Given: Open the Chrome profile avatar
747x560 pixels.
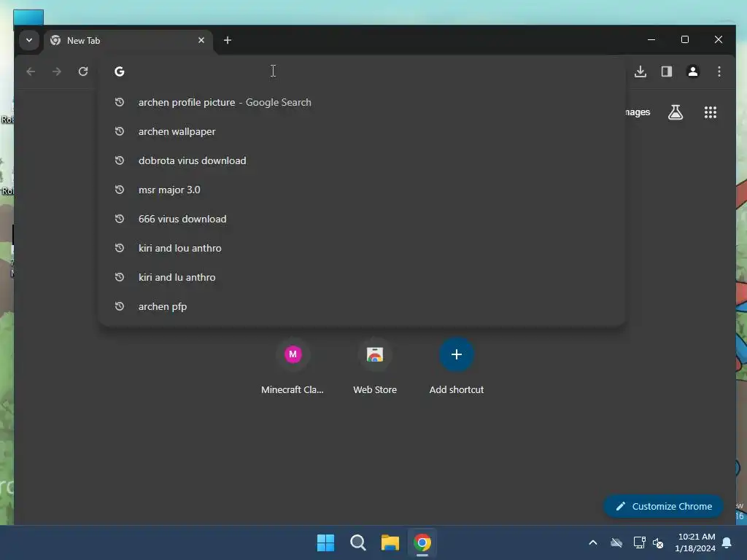Looking at the screenshot, I should (693, 71).
